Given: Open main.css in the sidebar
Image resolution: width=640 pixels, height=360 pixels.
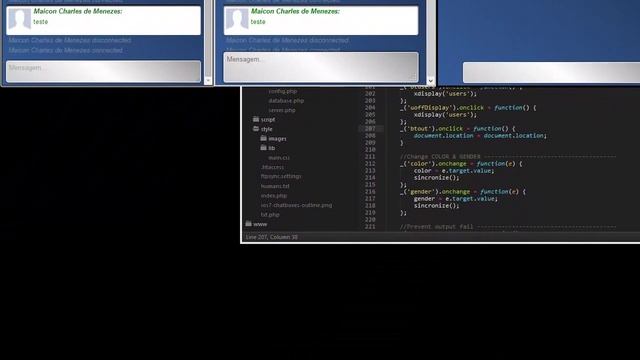Looking at the screenshot, I should tap(279, 158).
